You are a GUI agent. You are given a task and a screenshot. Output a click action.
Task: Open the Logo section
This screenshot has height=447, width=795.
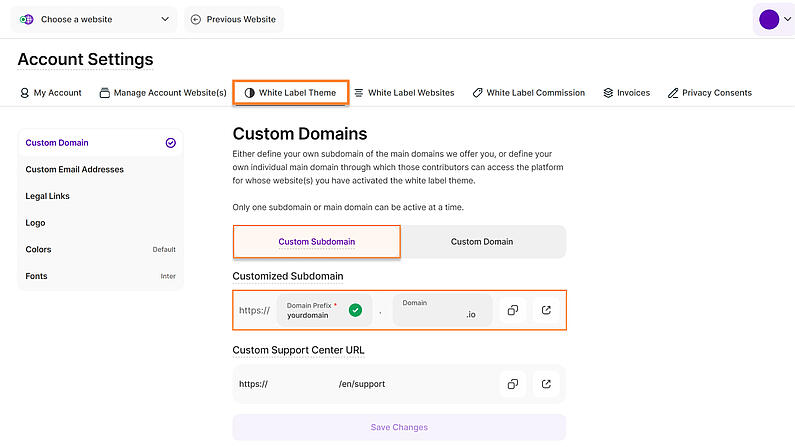pos(100,223)
